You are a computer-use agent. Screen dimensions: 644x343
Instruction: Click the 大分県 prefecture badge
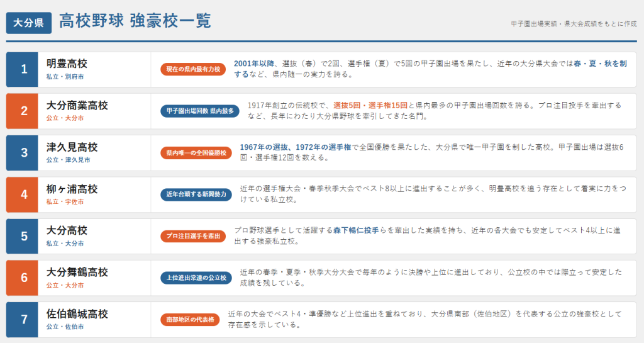coord(29,23)
